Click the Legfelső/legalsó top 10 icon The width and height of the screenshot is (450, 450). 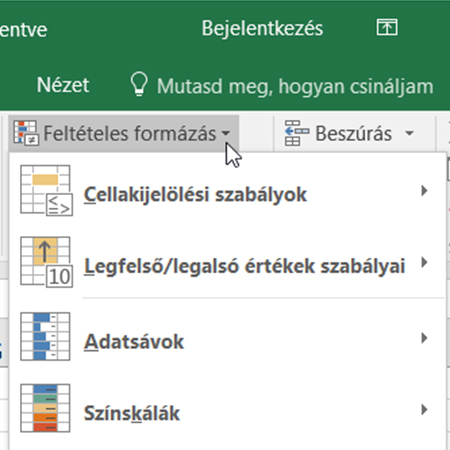pyautogui.click(x=46, y=262)
